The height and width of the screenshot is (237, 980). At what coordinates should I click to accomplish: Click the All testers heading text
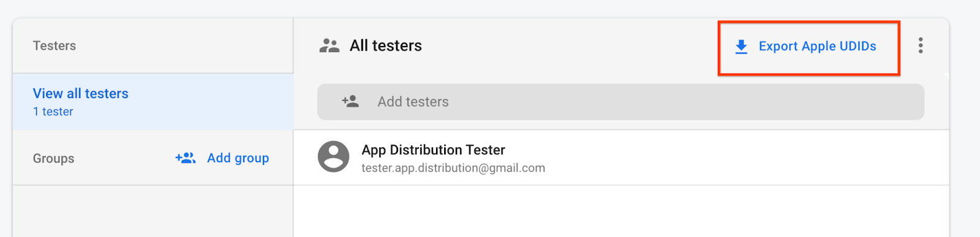(386, 46)
